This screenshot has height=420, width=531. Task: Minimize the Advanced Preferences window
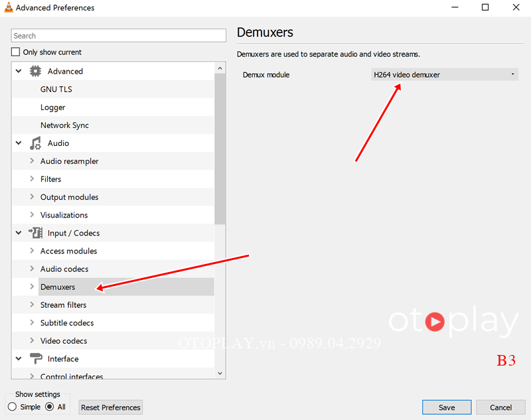click(455, 7)
